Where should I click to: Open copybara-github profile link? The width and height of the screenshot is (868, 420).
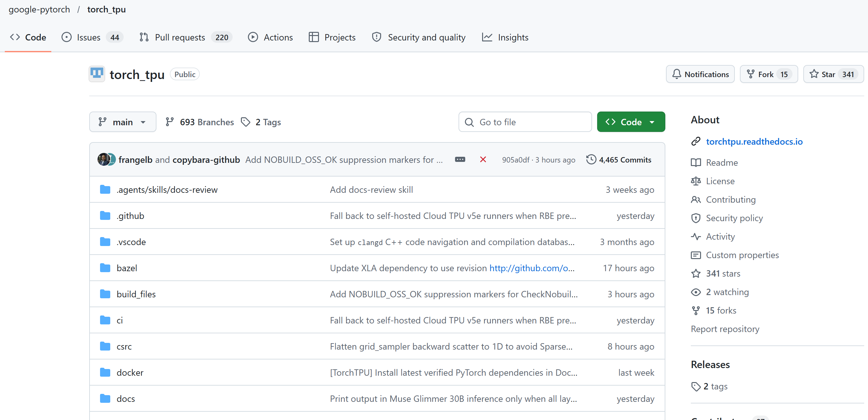(206, 159)
